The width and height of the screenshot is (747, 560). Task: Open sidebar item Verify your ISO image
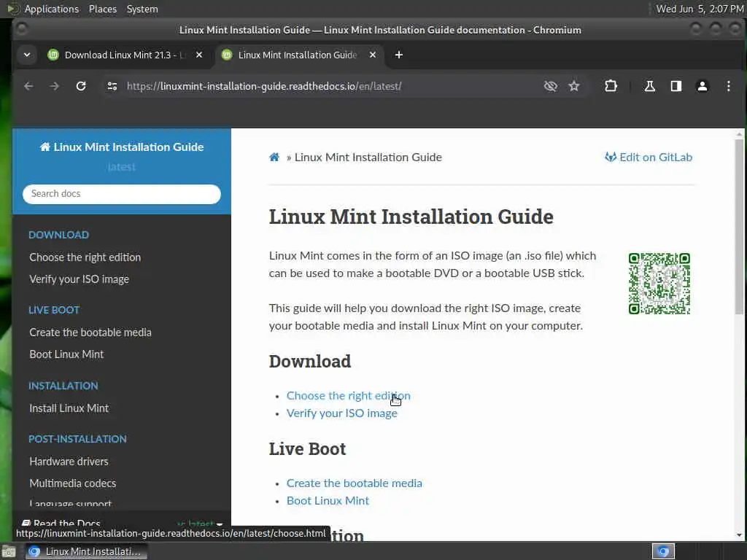(79, 279)
